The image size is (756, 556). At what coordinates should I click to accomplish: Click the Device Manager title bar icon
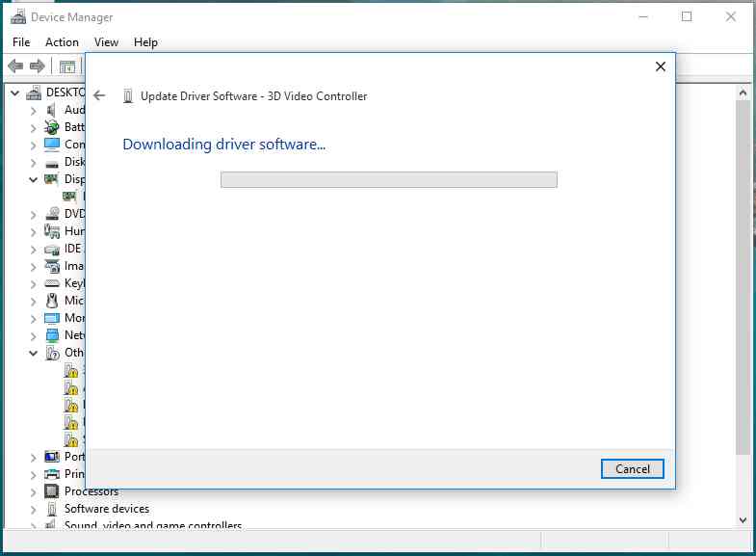coord(18,17)
